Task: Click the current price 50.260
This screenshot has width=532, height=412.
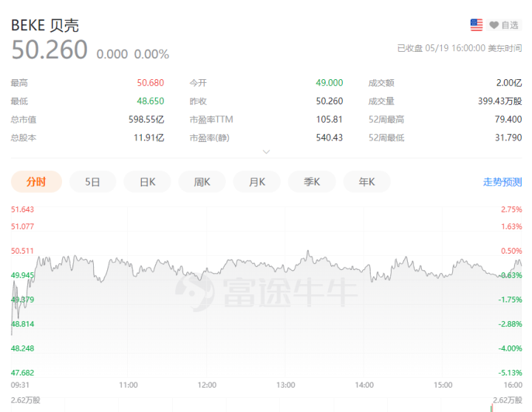Action: [x=50, y=50]
